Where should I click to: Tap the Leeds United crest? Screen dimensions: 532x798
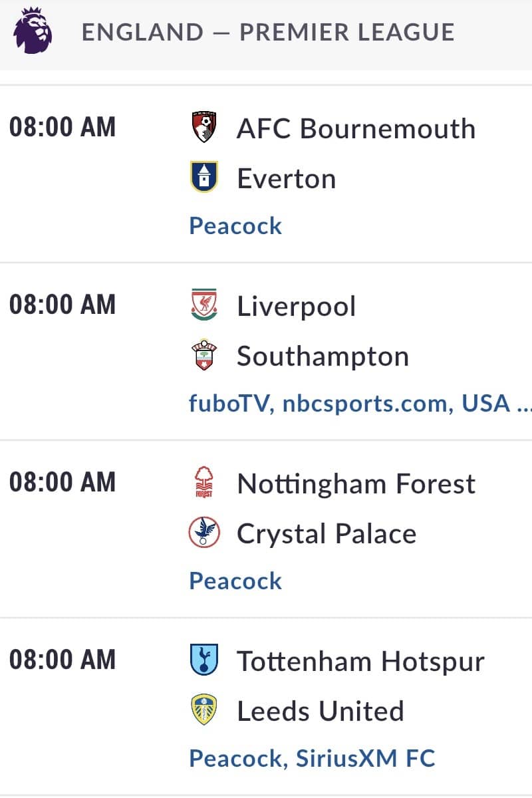[204, 710]
